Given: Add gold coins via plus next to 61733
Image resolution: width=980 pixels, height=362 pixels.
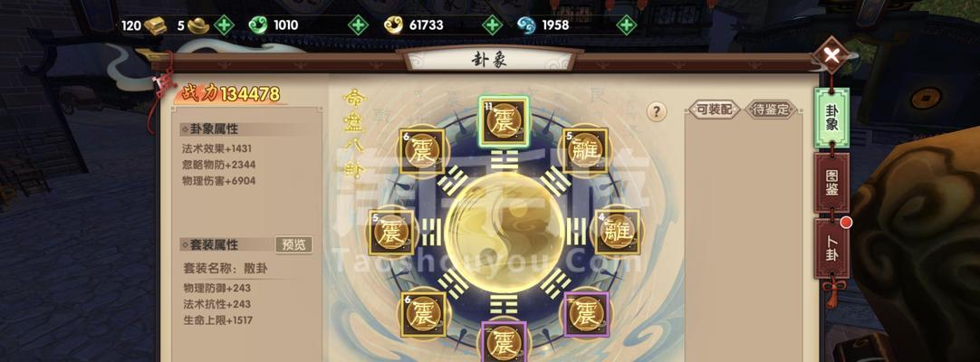Looking at the screenshot, I should pyautogui.click(x=493, y=25).
